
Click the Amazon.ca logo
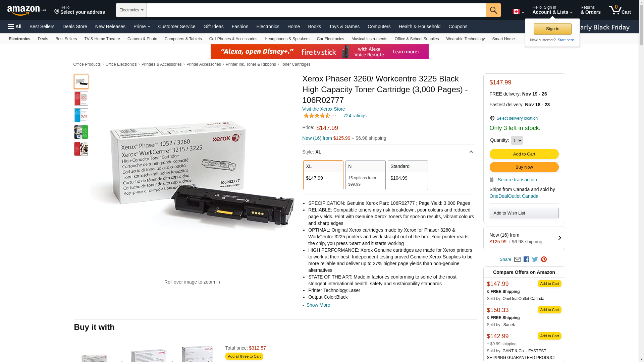(27, 10)
